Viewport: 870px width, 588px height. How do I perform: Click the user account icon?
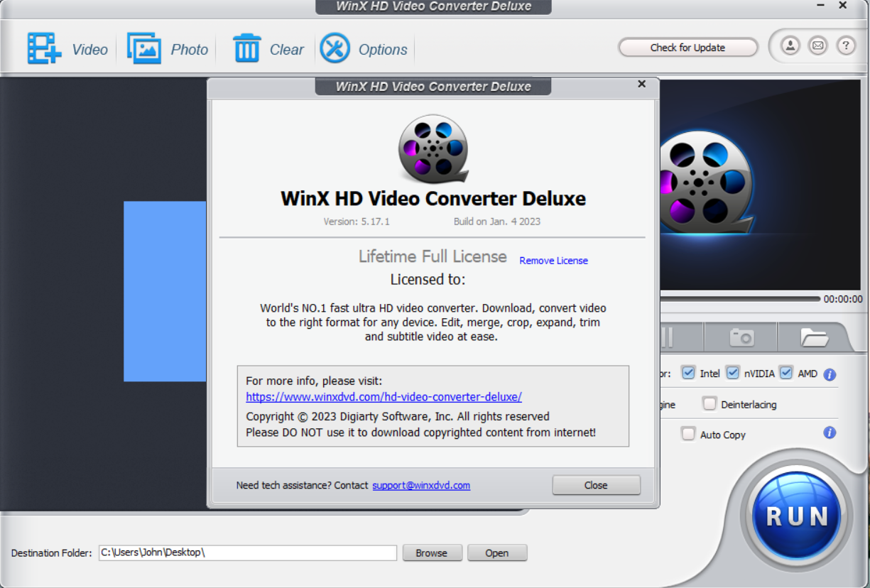click(x=790, y=46)
